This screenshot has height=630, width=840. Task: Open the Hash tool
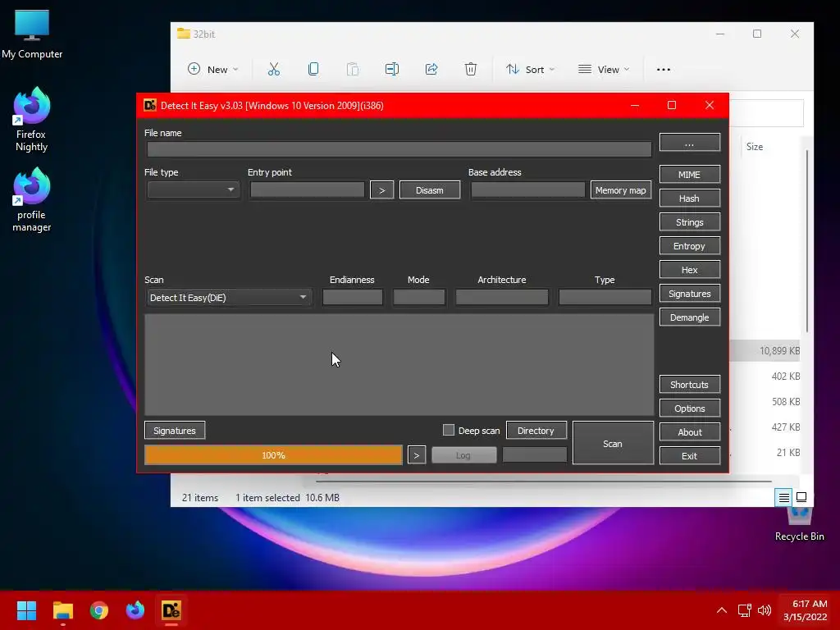pos(689,199)
